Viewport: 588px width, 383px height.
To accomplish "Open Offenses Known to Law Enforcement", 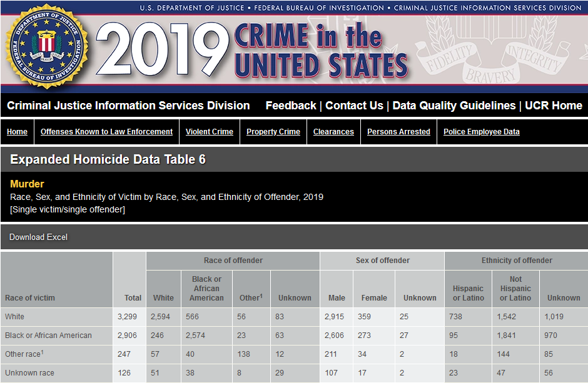I will point(106,132).
